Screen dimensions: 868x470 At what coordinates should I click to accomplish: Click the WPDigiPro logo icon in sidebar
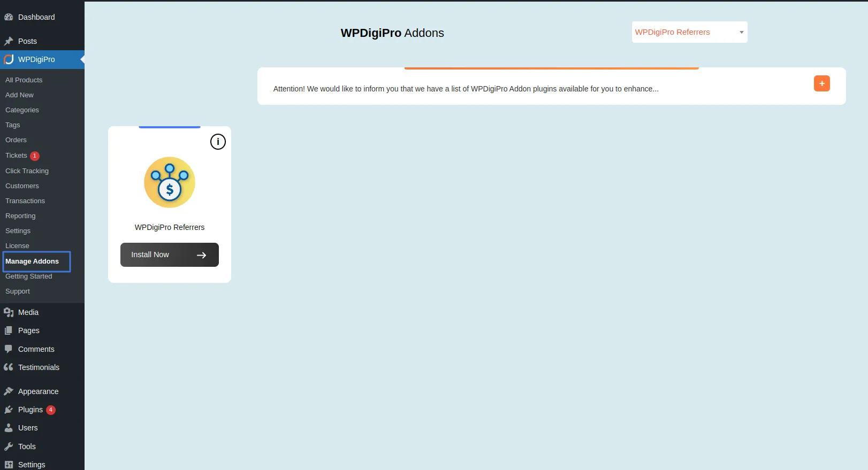(9, 59)
